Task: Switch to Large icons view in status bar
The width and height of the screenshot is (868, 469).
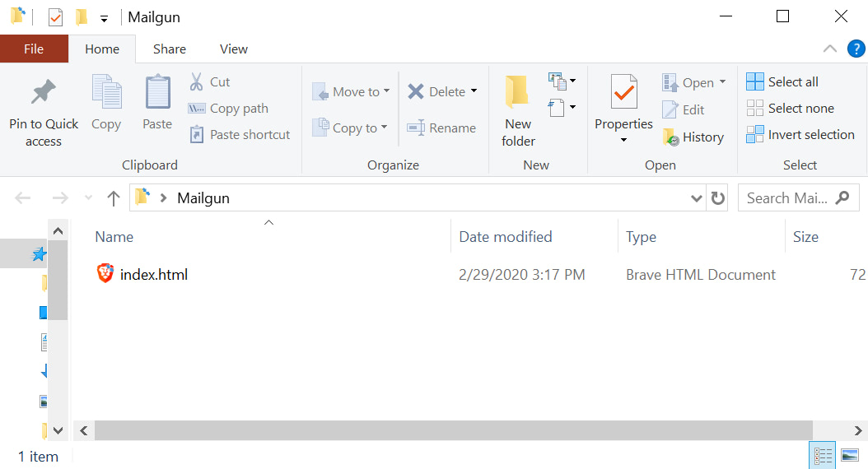Action: [x=850, y=456]
